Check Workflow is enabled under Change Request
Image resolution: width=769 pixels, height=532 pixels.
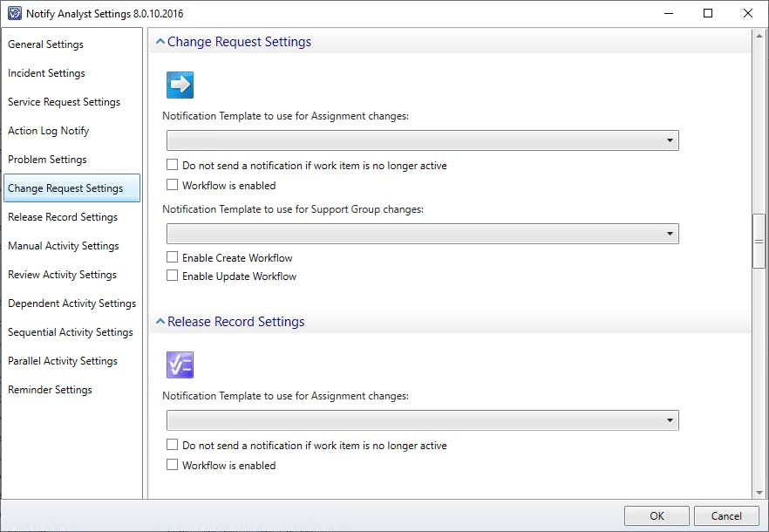coord(173,186)
